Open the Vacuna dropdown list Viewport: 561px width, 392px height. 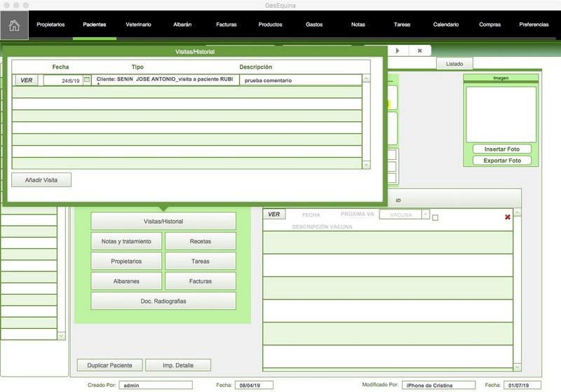[425, 214]
